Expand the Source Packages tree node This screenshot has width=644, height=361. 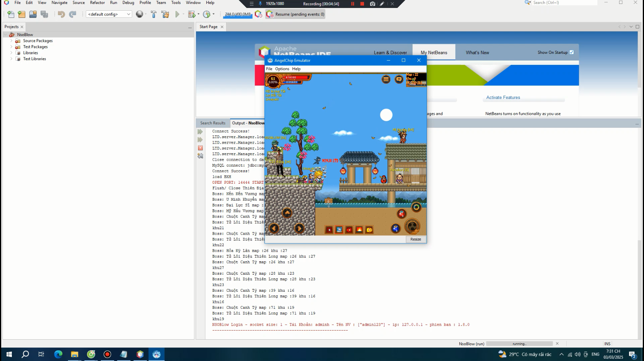[x=11, y=41]
